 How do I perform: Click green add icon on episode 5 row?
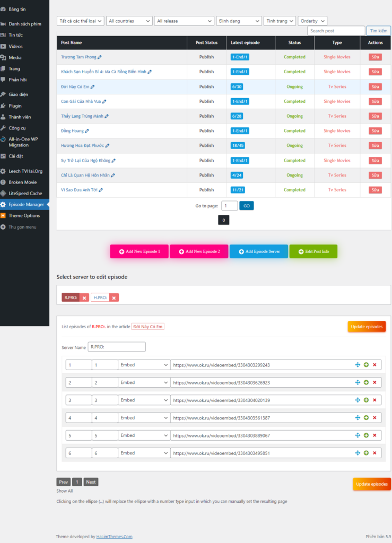tap(366, 436)
